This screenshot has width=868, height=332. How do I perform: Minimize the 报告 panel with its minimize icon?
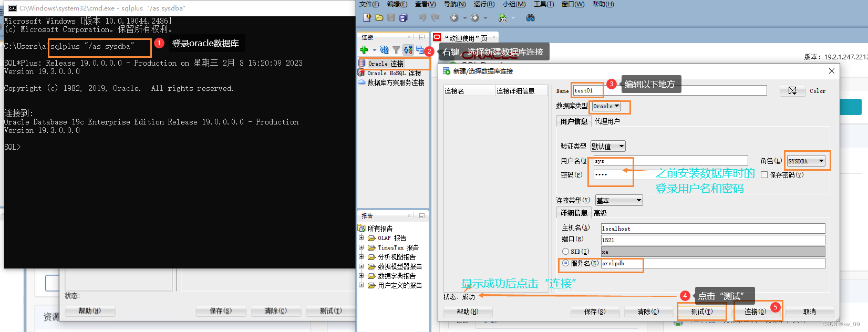tap(421, 215)
